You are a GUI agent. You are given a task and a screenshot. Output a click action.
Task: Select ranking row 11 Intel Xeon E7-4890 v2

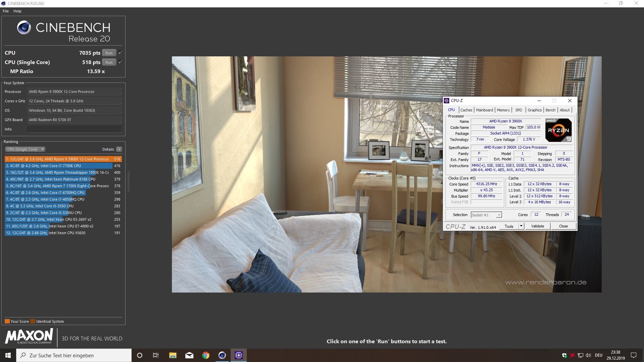coord(63,226)
